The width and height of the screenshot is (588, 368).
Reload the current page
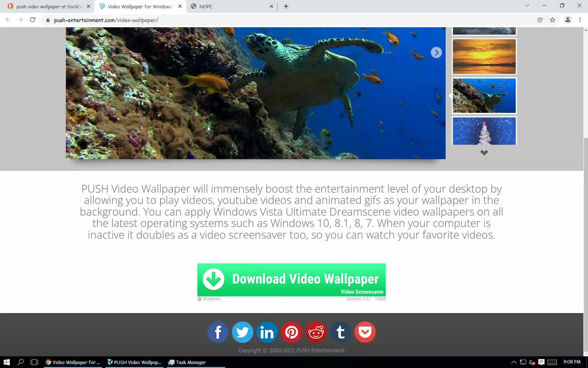pos(33,20)
